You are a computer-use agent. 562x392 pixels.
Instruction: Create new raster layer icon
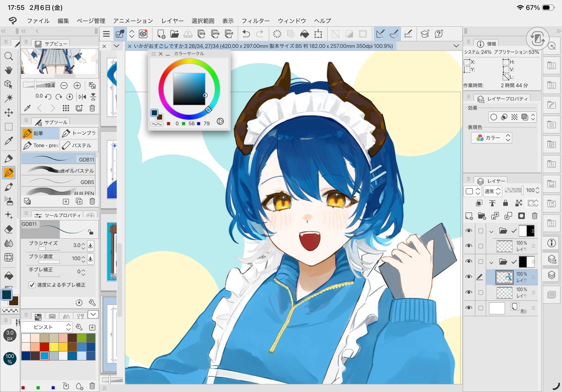pos(469,216)
